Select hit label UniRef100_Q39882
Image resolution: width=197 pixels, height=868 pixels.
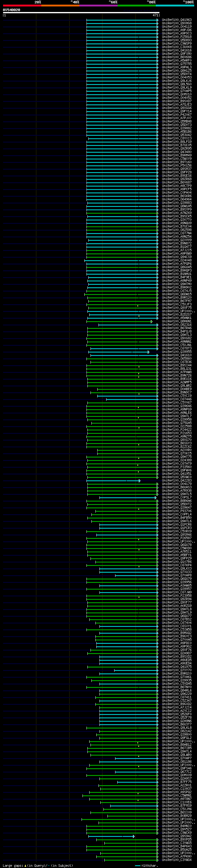tap(177, 128)
